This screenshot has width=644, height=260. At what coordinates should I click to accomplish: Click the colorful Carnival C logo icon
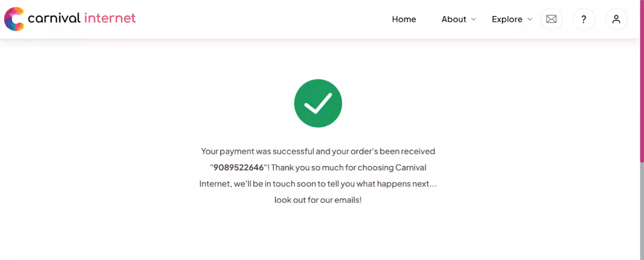tap(14, 19)
